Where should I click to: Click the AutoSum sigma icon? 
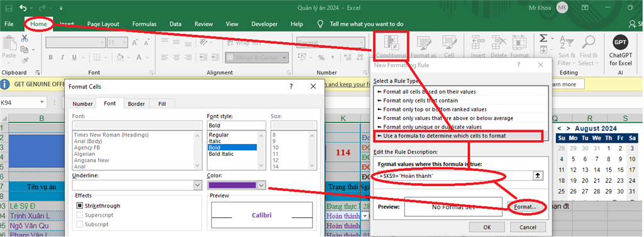click(543, 38)
